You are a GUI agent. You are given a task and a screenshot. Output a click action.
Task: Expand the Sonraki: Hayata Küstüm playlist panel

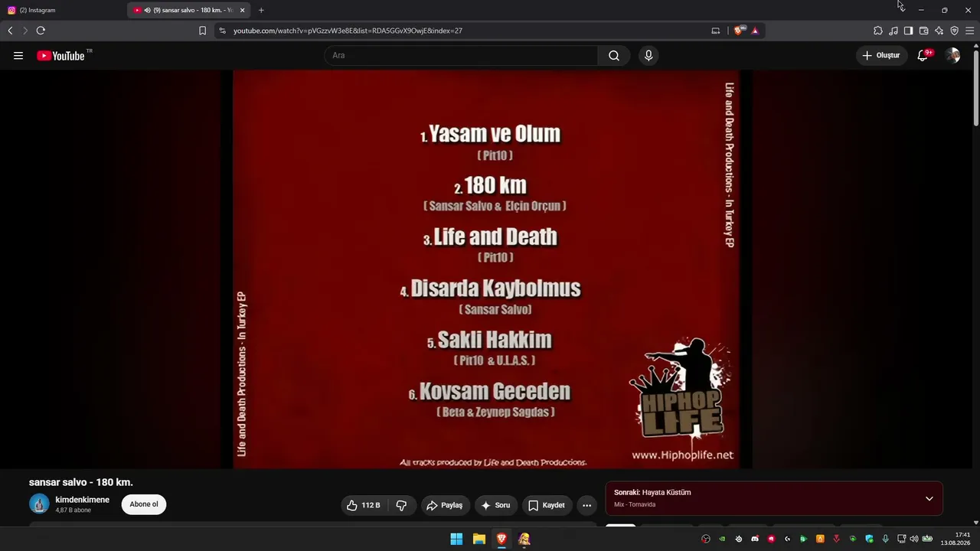[x=774, y=499]
